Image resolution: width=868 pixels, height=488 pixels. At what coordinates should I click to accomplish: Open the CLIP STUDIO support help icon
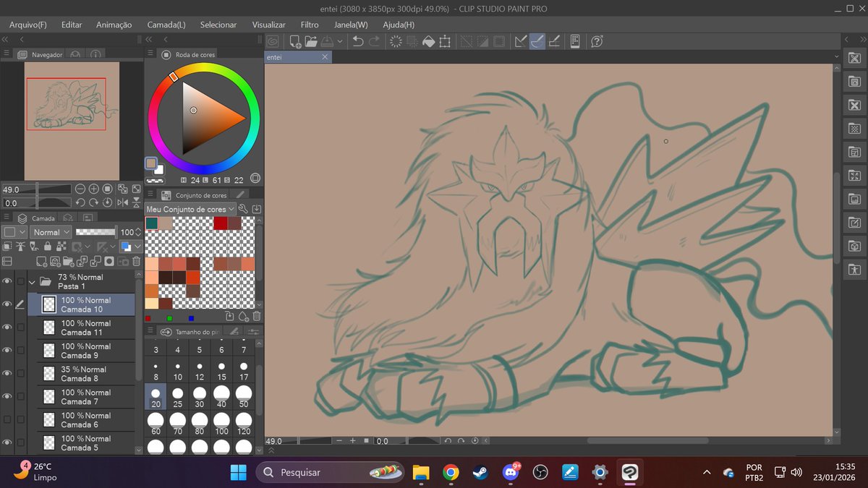tap(597, 41)
